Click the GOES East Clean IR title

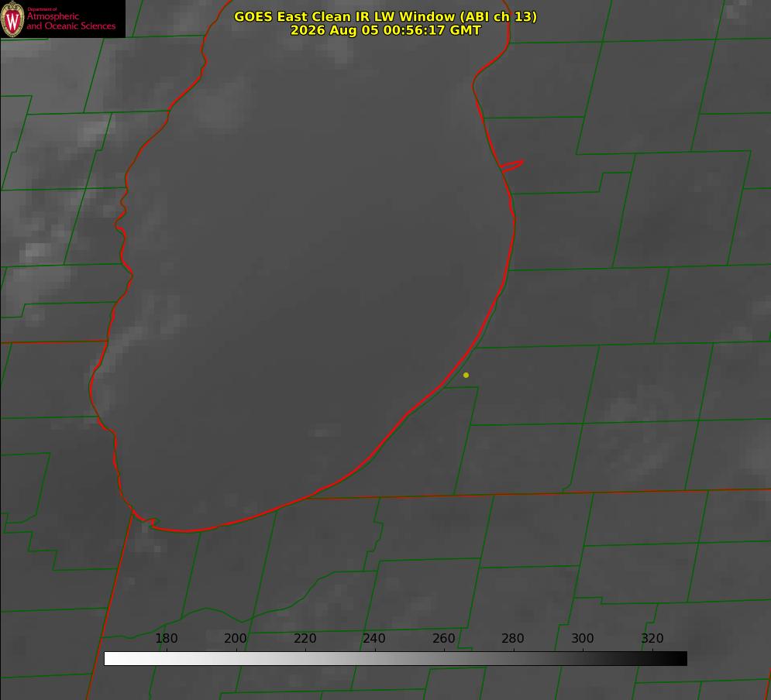click(x=386, y=16)
